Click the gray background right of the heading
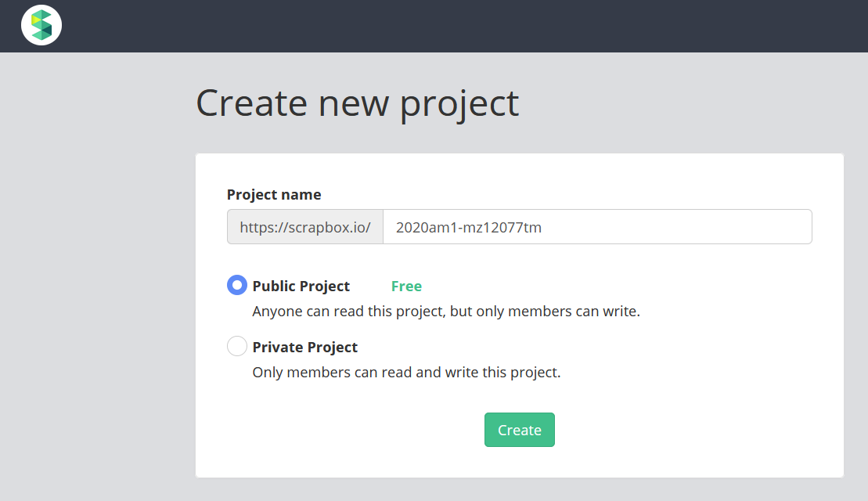 [x=689, y=103]
